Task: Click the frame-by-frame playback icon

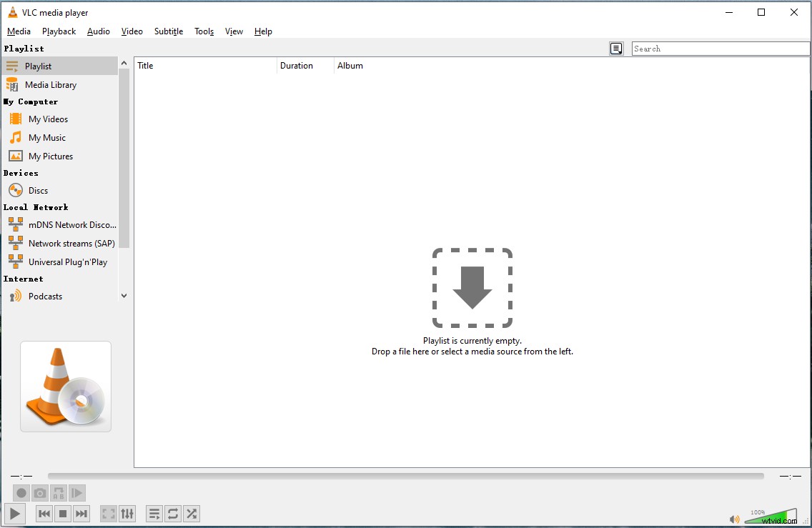Action: pos(76,493)
